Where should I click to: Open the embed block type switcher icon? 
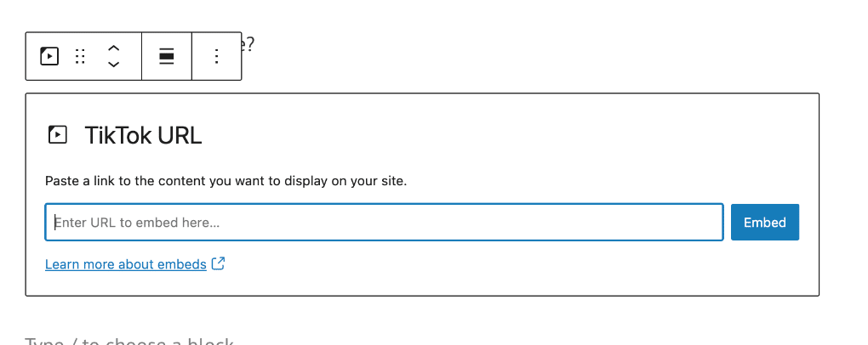49,56
